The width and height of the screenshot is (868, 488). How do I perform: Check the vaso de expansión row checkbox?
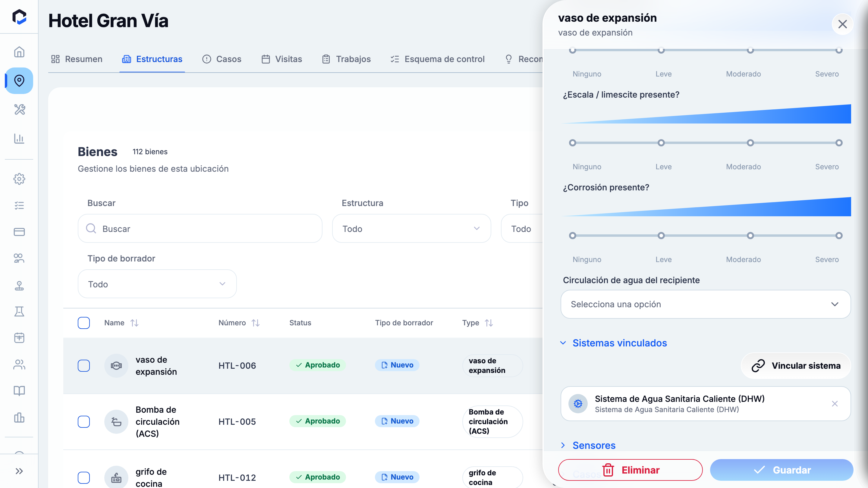point(83,365)
